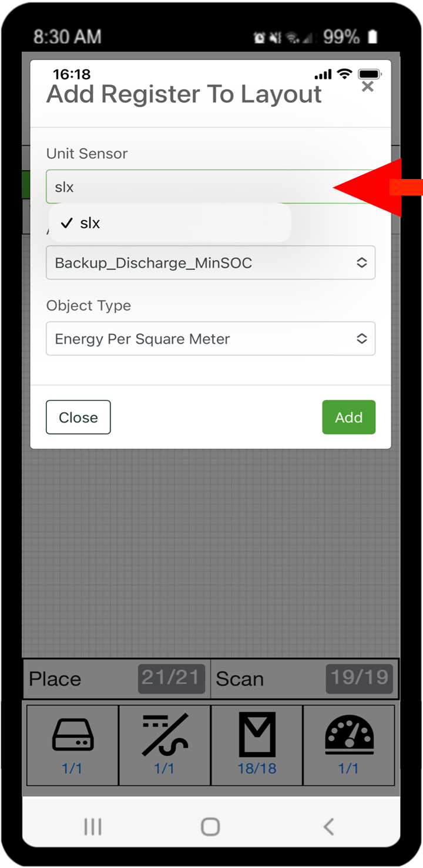
Task: Tap the Object Type label
Action: (x=89, y=306)
